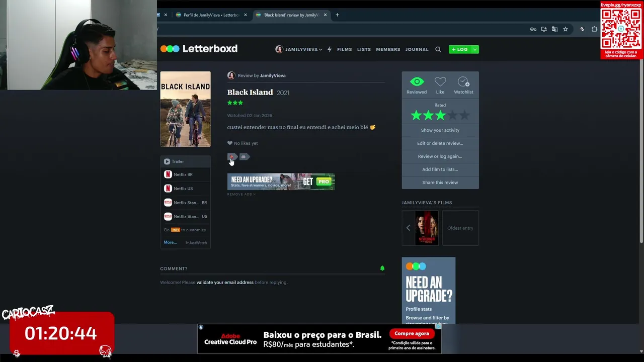This screenshot has height=362, width=644.
Task: Open MEMBERS menu
Action: [x=388, y=49]
